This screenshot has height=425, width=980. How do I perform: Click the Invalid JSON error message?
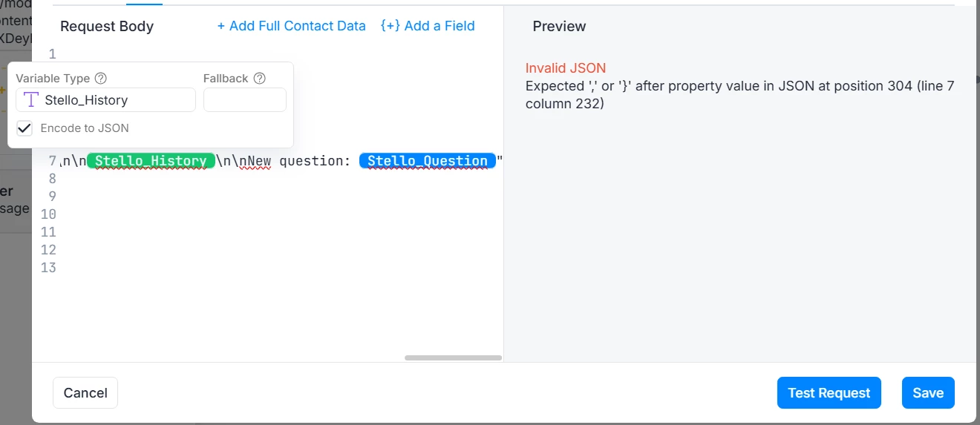click(x=566, y=68)
